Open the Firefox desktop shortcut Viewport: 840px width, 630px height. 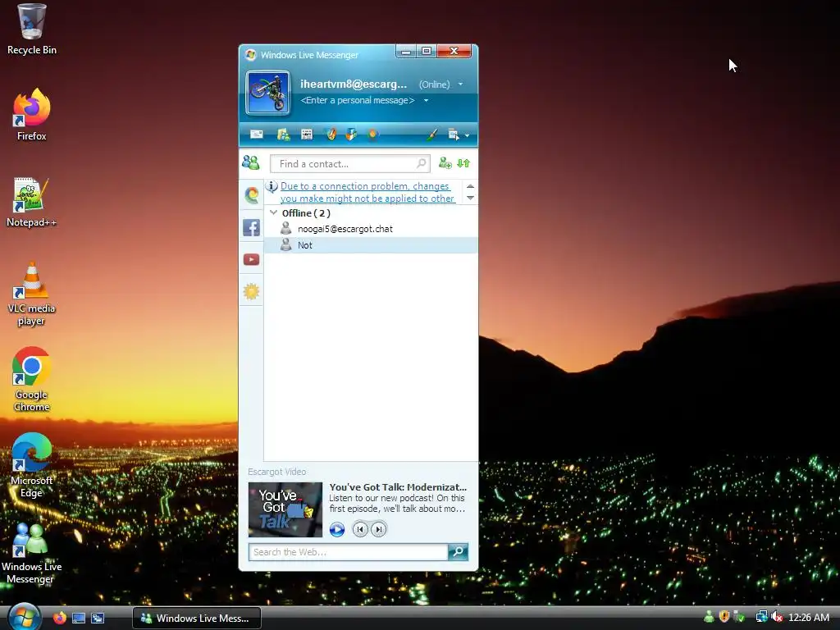click(32, 115)
